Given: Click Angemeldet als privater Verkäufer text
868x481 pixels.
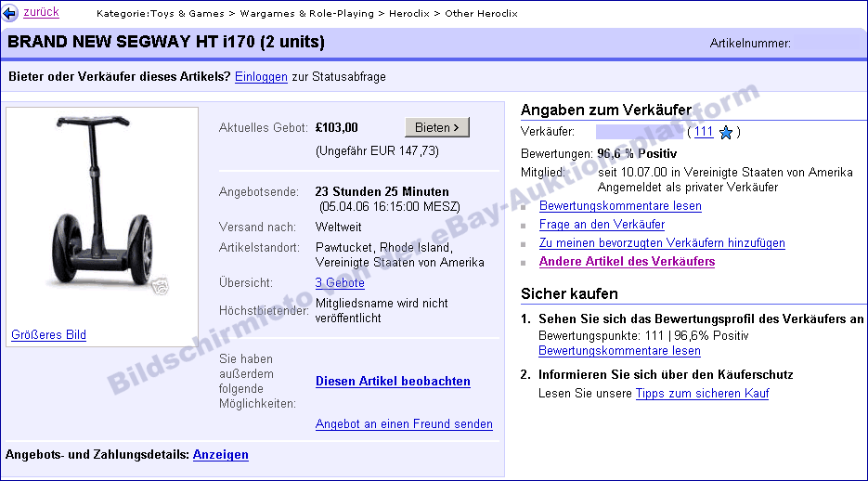Looking at the screenshot, I should coord(688,187).
